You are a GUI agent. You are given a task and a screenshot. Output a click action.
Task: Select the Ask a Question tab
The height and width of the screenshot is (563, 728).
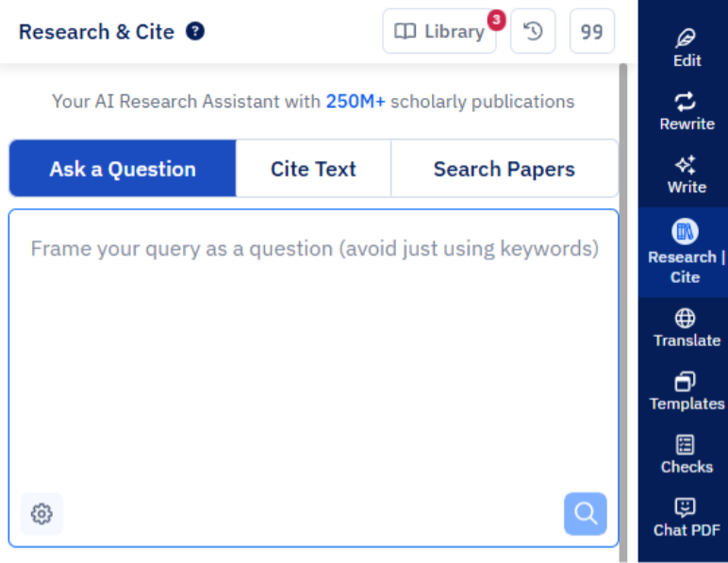click(123, 169)
